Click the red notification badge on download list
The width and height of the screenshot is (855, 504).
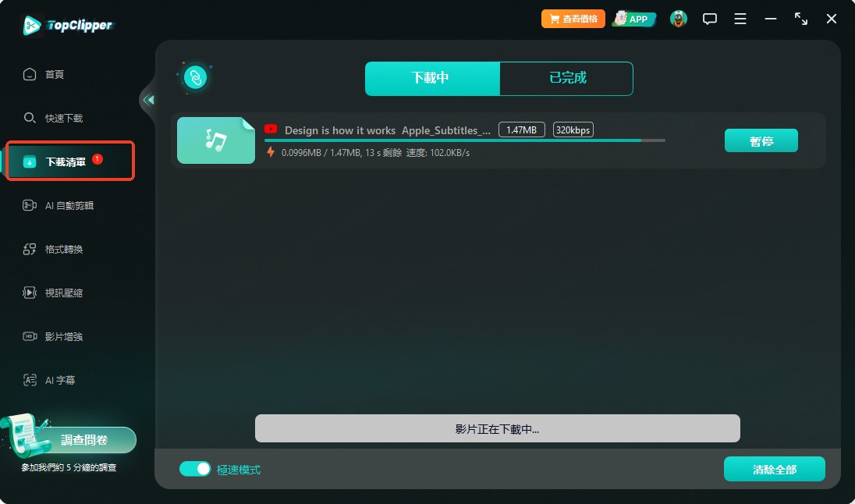(x=98, y=159)
